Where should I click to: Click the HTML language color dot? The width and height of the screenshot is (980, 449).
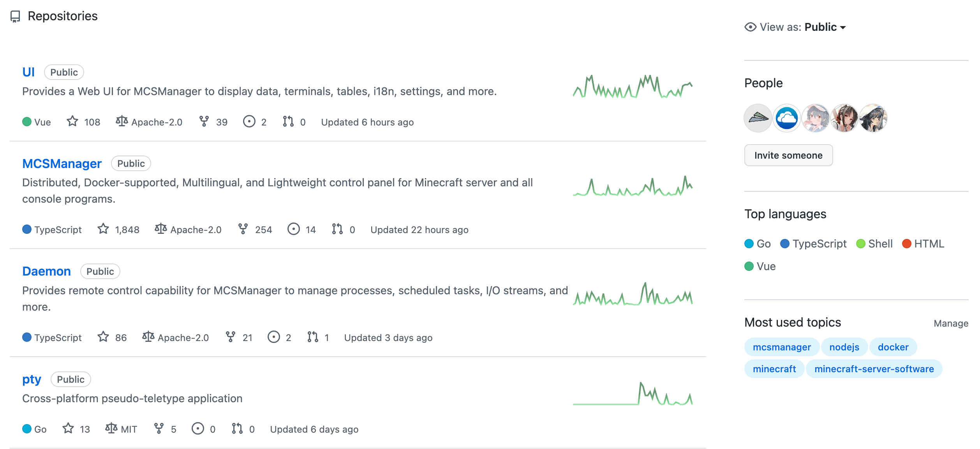[907, 244]
